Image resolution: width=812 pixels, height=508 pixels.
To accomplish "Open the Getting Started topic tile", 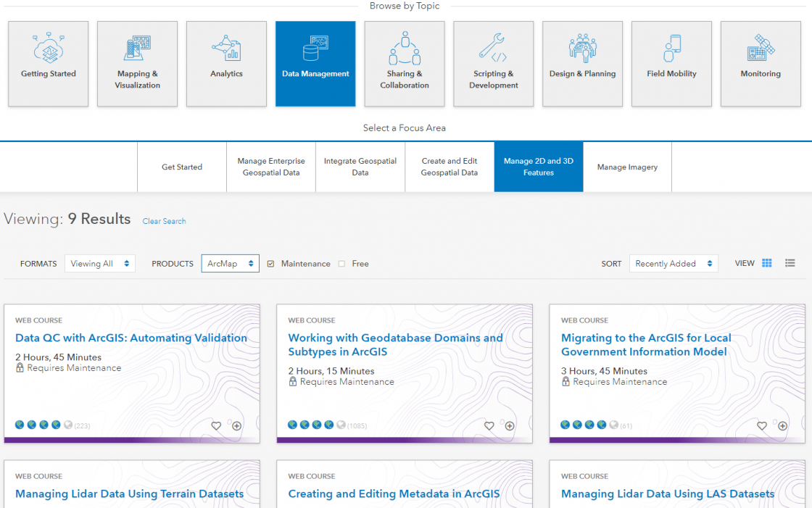I will (x=49, y=64).
